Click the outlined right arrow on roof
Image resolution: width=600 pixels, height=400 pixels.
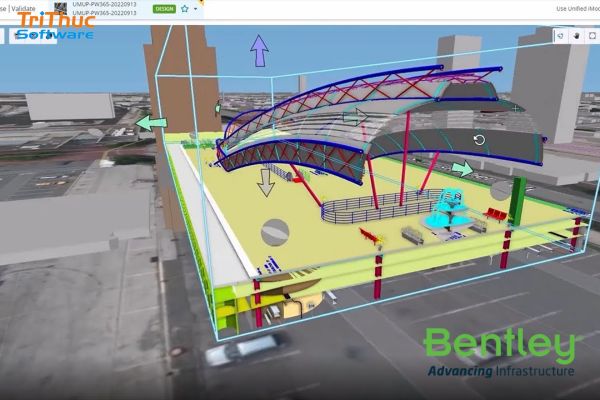(x=355, y=116)
